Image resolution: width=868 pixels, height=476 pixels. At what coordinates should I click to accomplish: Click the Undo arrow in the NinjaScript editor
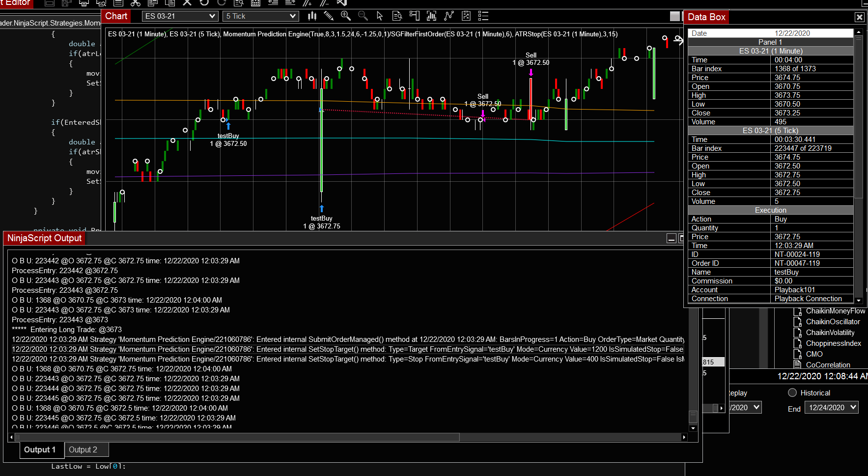[x=204, y=3]
